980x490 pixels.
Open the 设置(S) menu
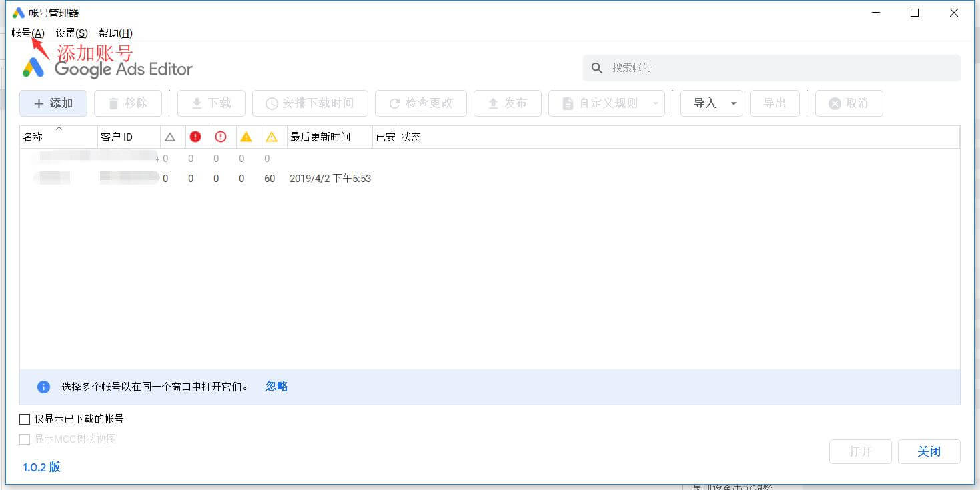(x=71, y=33)
